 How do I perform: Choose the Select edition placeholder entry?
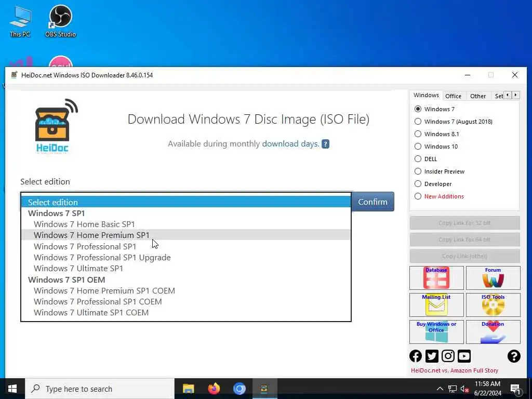click(186, 202)
